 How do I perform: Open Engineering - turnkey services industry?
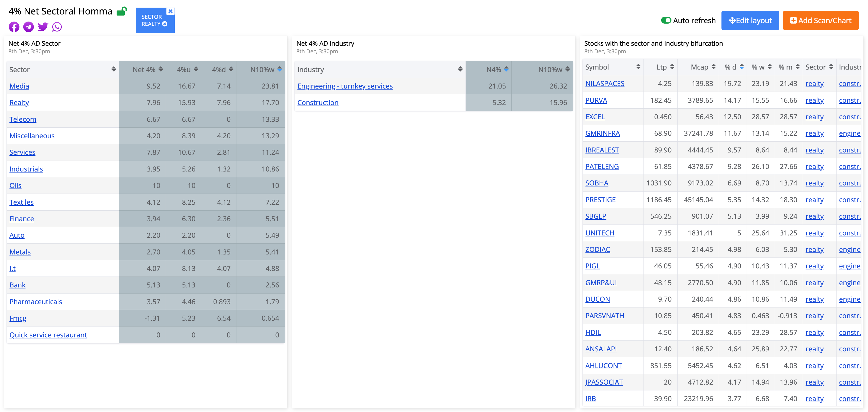point(345,86)
